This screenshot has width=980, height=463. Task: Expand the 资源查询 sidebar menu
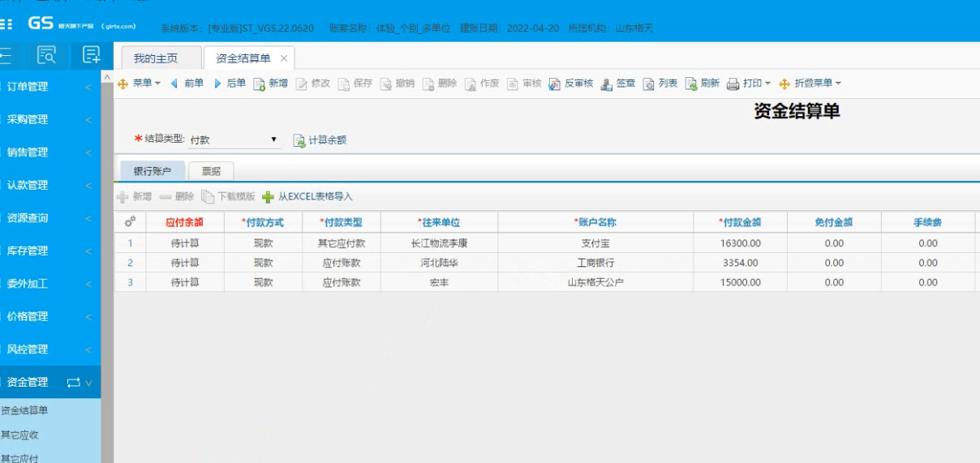[x=50, y=218]
